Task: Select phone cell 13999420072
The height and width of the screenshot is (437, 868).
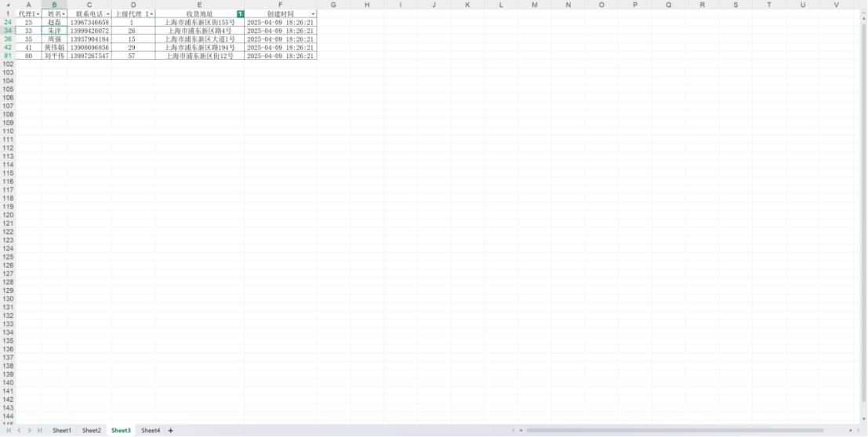Action: tap(89, 31)
